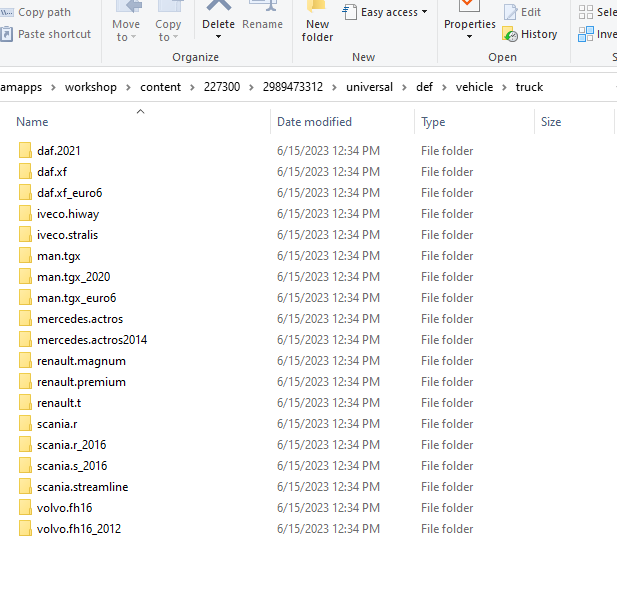617x595 pixels.
Task: Open the Move to dropdown
Action: pos(126,21)
